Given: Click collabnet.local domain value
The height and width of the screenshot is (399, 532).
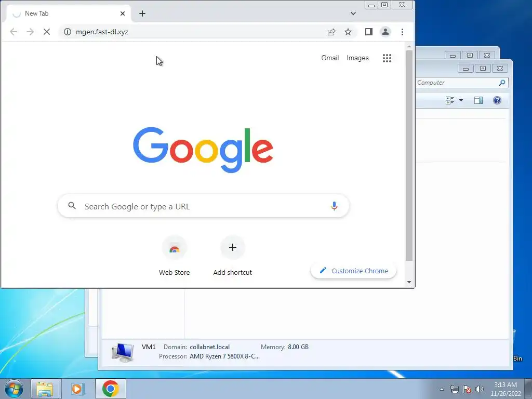Looking at the screenshot, I should pyautogui.click(x=210, y=347).
